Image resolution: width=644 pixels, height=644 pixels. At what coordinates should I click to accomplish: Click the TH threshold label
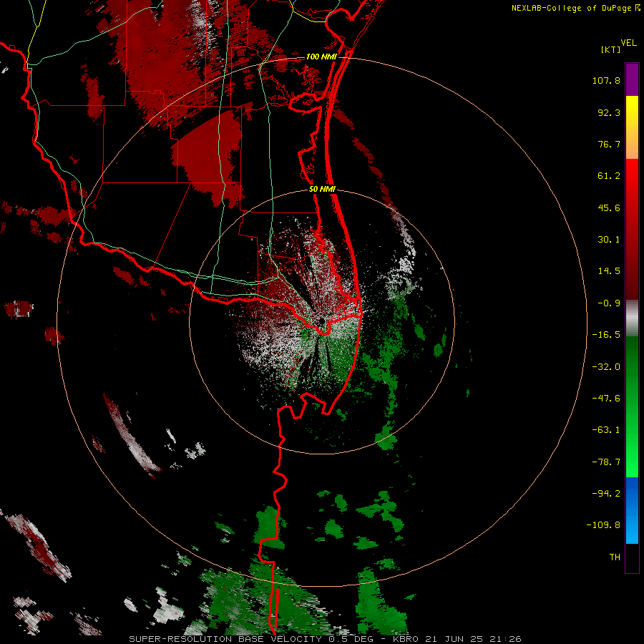point(615,557)
